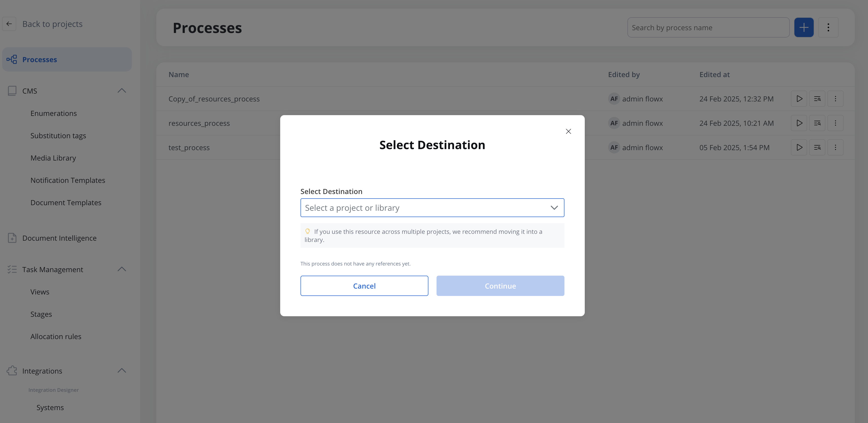Open three-dot menu for test_process row
The width and height of the screenshot is (868, 423).
pos(835,148)
